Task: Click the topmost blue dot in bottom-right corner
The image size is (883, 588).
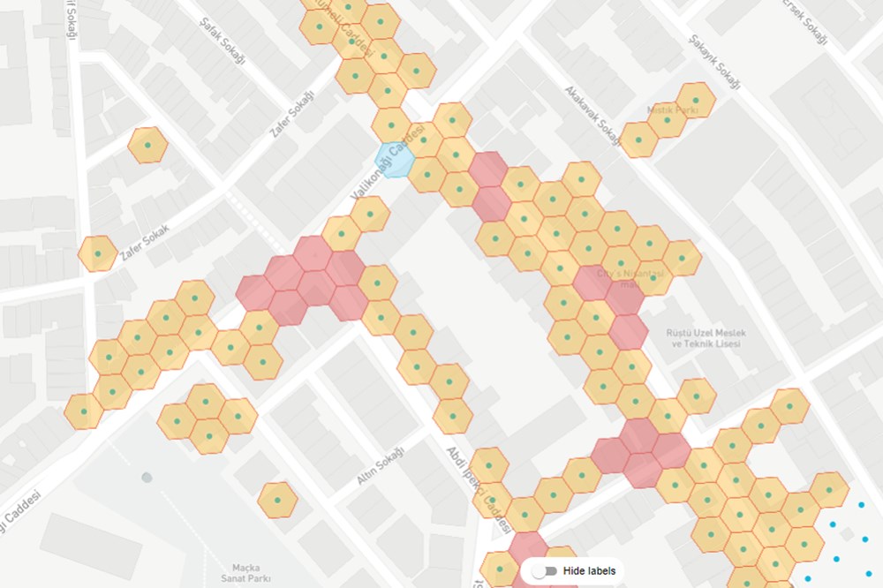Action: 861,505
